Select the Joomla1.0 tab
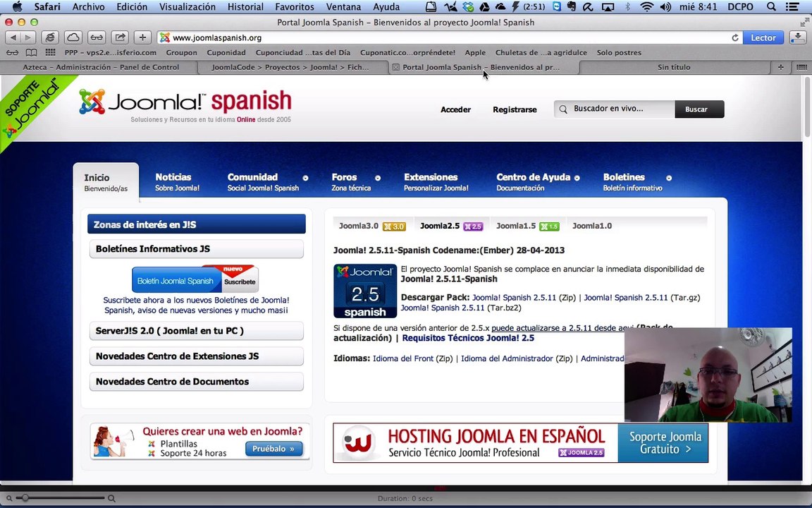This screenshot has width=812, height=508. click(x=592, y=226)
